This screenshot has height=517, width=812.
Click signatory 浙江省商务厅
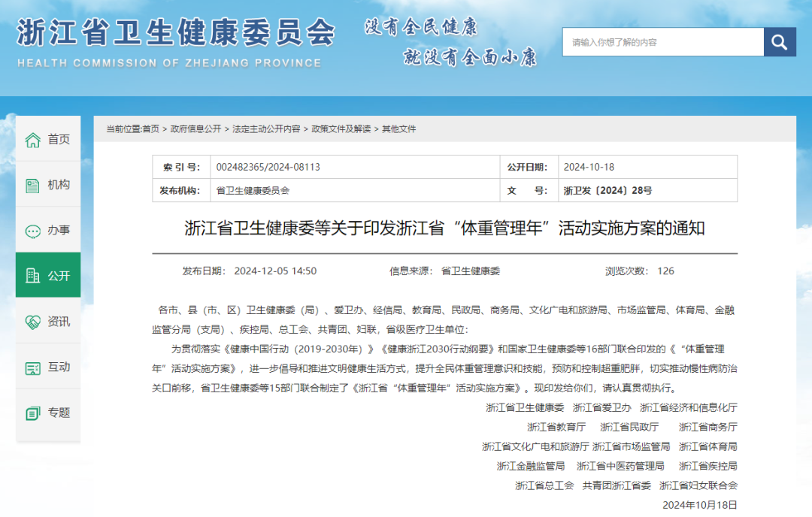coord(708,428)
